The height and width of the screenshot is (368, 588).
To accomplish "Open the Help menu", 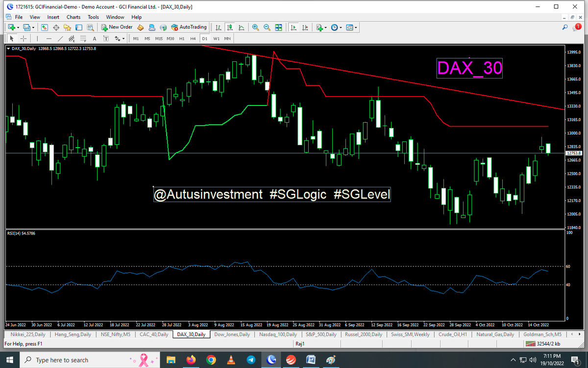I will pos(137,17).
